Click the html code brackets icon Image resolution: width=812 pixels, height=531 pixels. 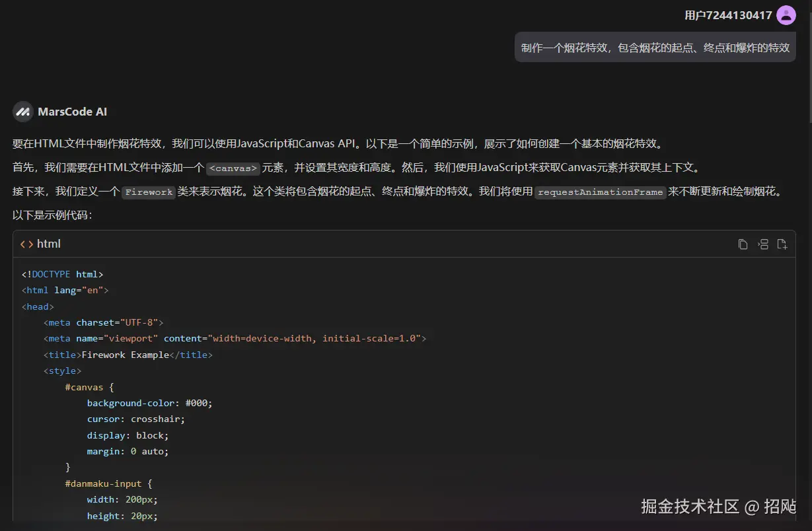pyautogui.click(x=26, y=244)
